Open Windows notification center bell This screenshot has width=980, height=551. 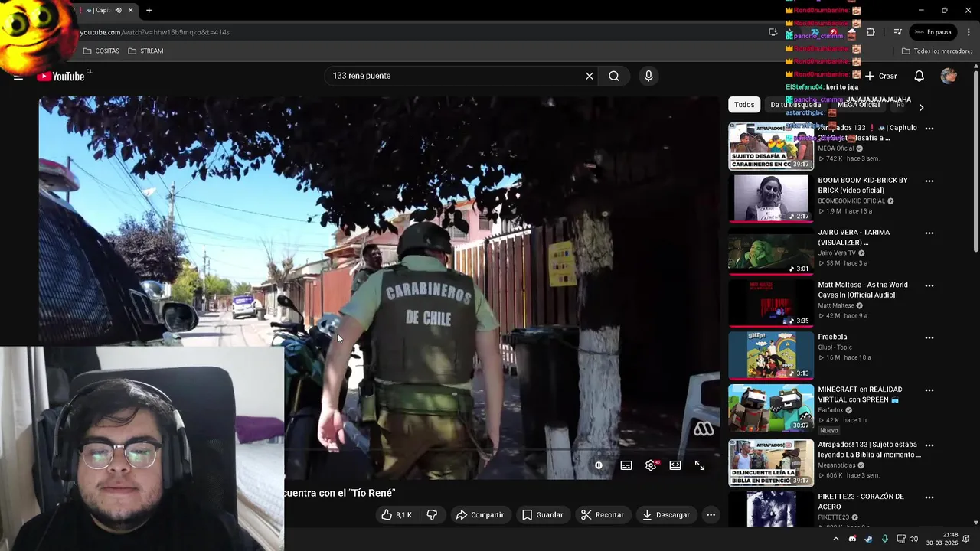(x=966, y=539)
